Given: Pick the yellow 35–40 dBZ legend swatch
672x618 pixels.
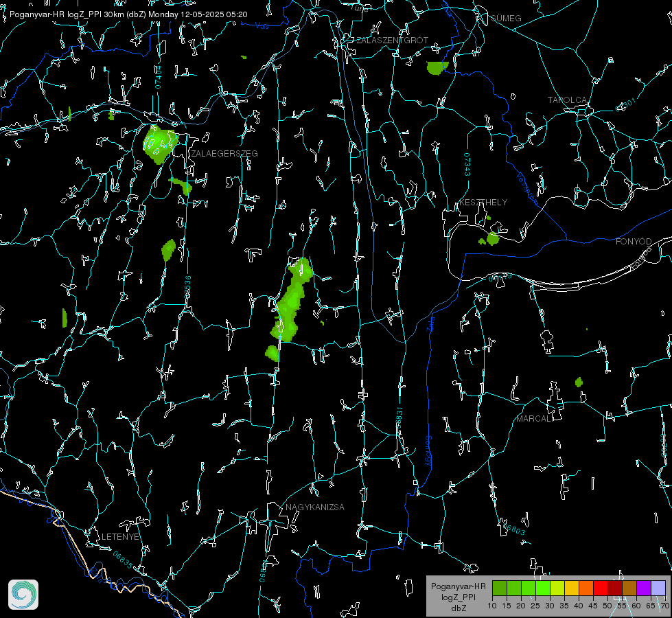Looking at the screenshot, I should (572, 588).
